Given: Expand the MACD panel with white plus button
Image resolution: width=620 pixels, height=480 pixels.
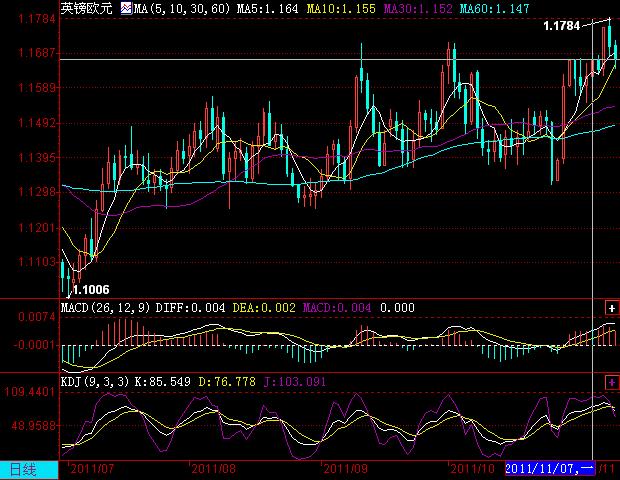Looking at the screenshot, I should click(612, 308).
